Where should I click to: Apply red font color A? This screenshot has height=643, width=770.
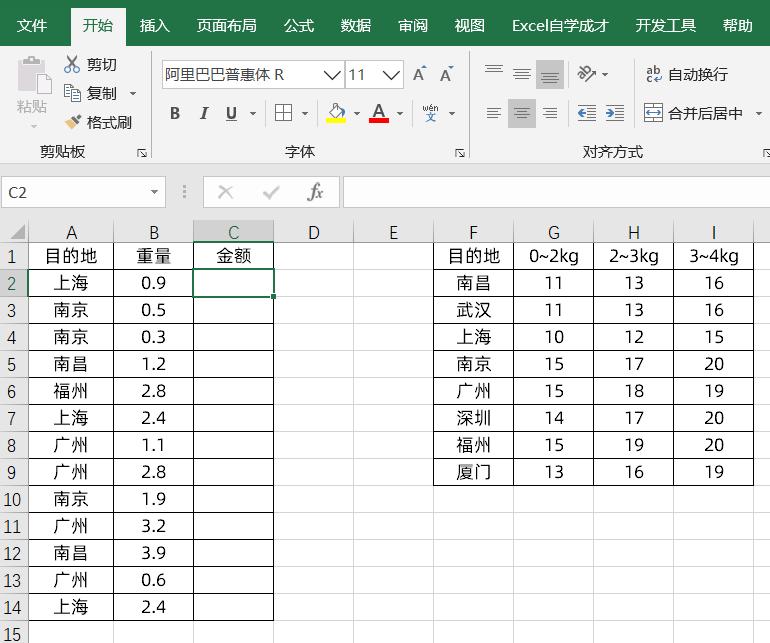click(379, 113)
